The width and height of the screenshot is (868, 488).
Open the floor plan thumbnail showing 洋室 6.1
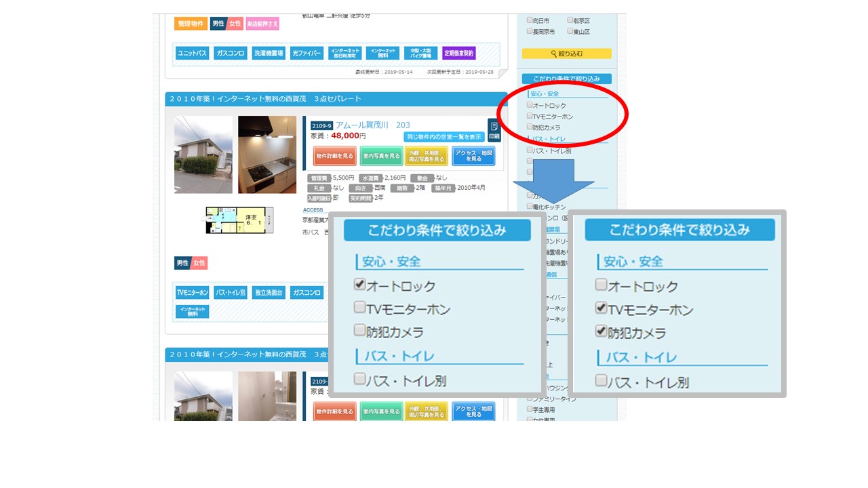point(239,220)
